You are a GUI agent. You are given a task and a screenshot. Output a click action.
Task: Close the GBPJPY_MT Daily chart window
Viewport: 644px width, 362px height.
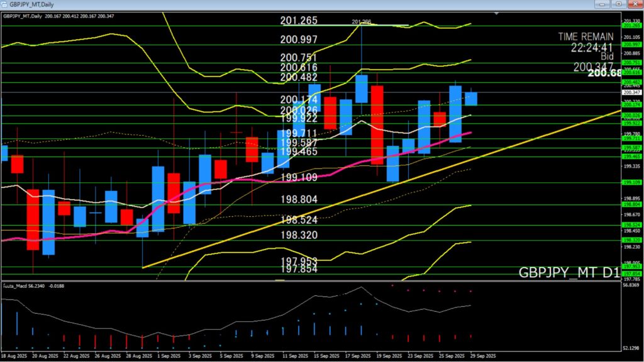pyautogui.click(x=634, y=4)
